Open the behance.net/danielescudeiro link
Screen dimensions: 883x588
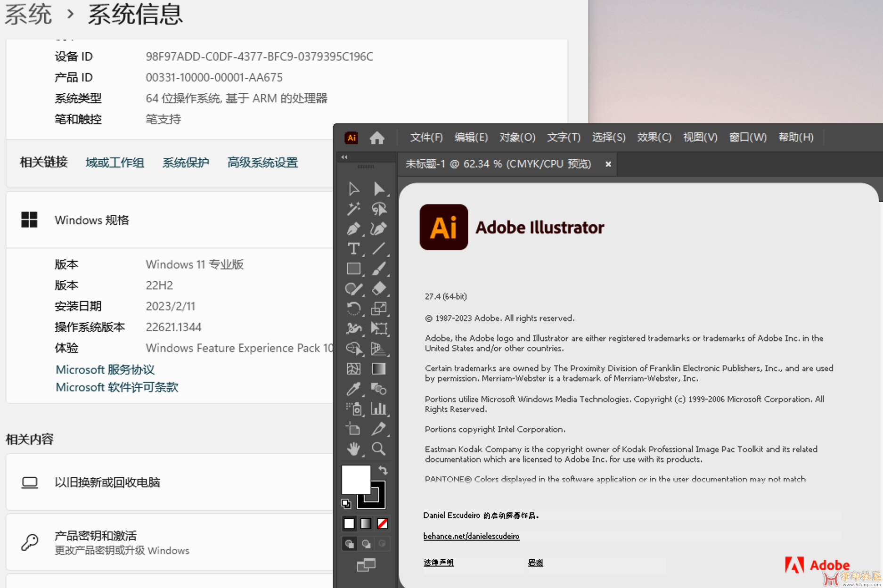pos(471,536)
